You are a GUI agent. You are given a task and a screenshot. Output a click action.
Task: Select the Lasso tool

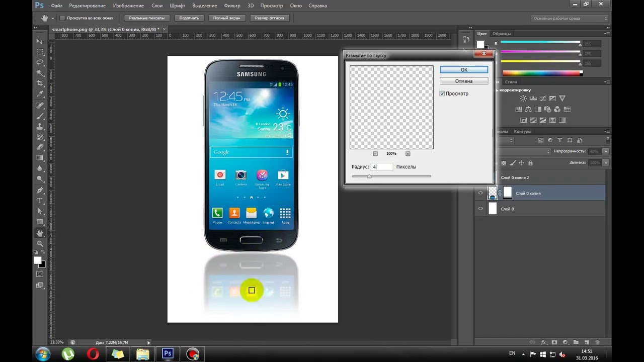(x=40, y=62)
